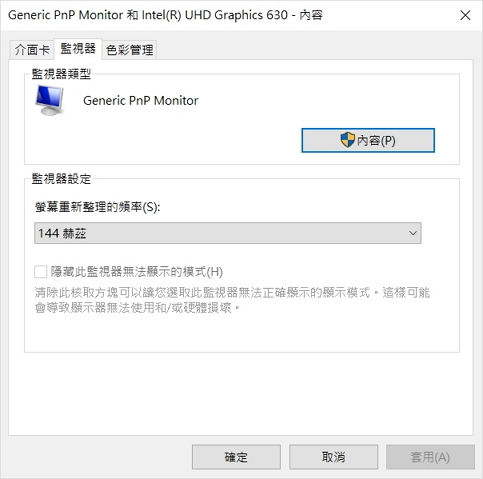The height and width of the screenshot is (479, 483).
Task: Click the UAC shield icon on 內容 button
Action: tap(347, 140)
